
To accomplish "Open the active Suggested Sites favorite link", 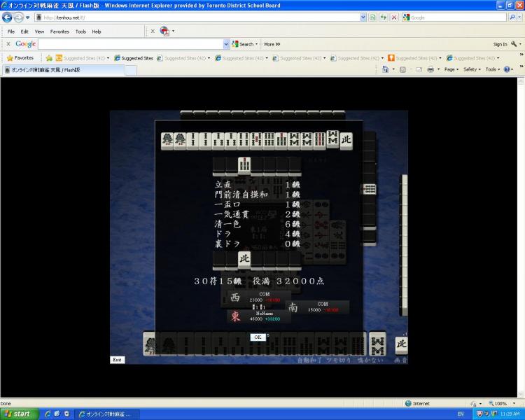I will point(134,58).
